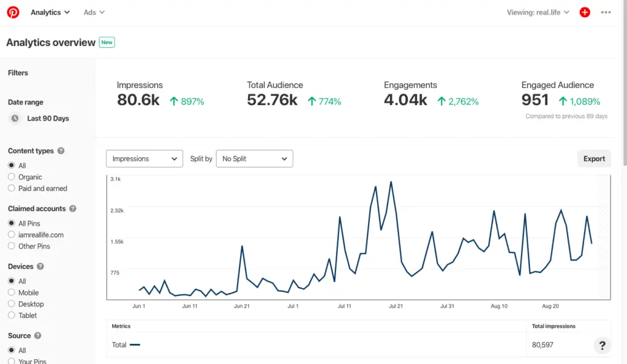
Task: Click the 3.1k y-axis label
Action: [116, 179]
